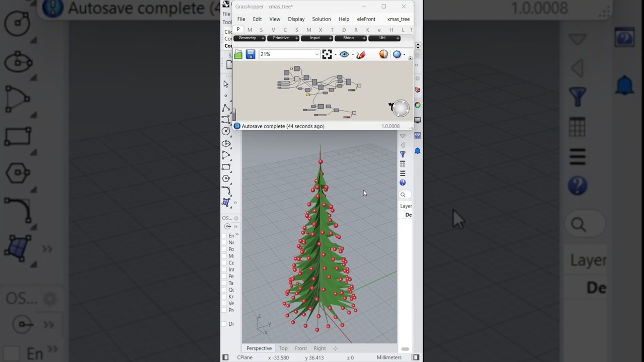Screen dimensions: 644x362
Task: Switch to the Front viewport tab
Action: (301, 348)
